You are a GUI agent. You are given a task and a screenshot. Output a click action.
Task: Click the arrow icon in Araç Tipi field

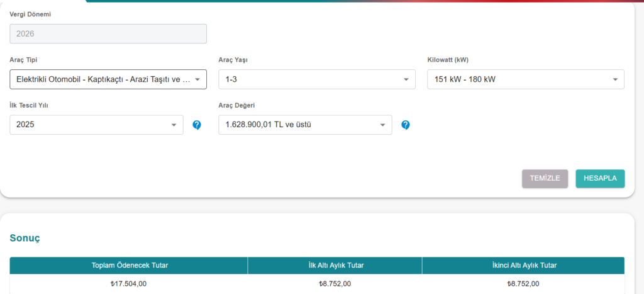coord(197,79)
